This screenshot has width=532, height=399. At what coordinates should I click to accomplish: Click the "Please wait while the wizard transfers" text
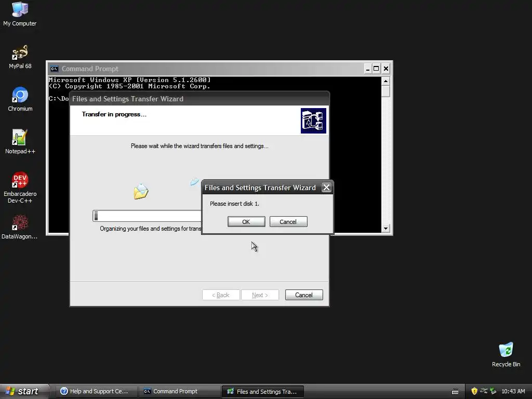tap(199, 146)
